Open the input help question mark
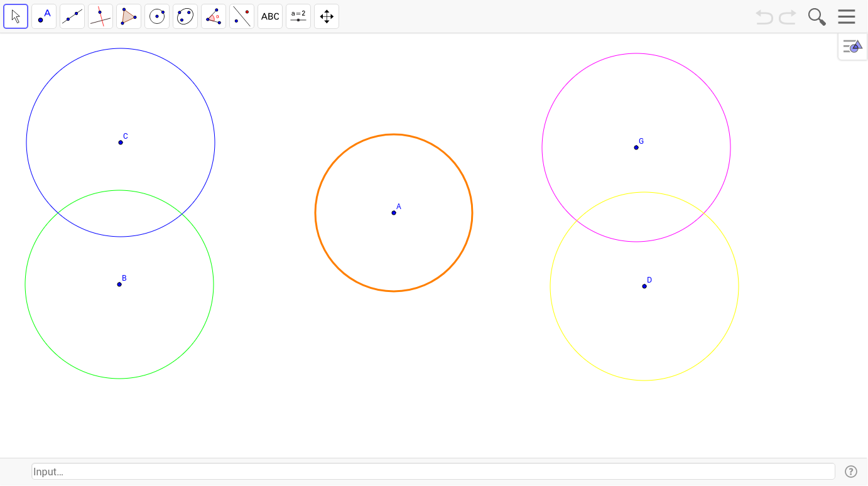868x486 pixels. pyautogui.click(x=851, y=472)
